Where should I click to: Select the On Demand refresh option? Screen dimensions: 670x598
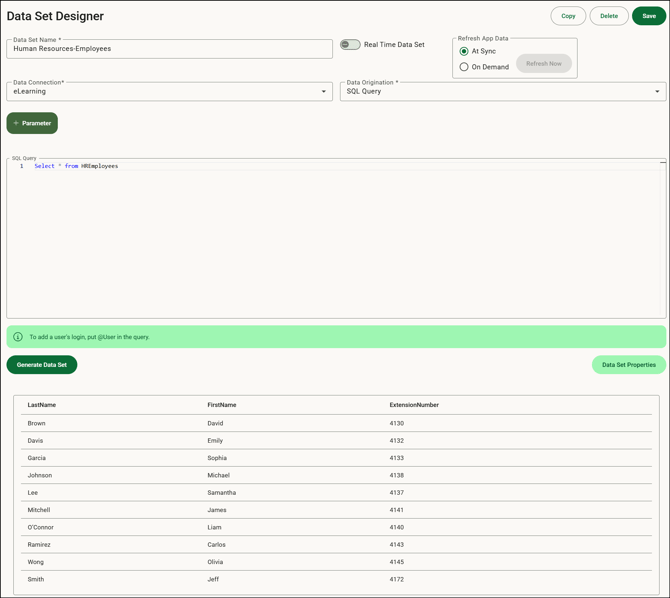[x=464, y=67]
